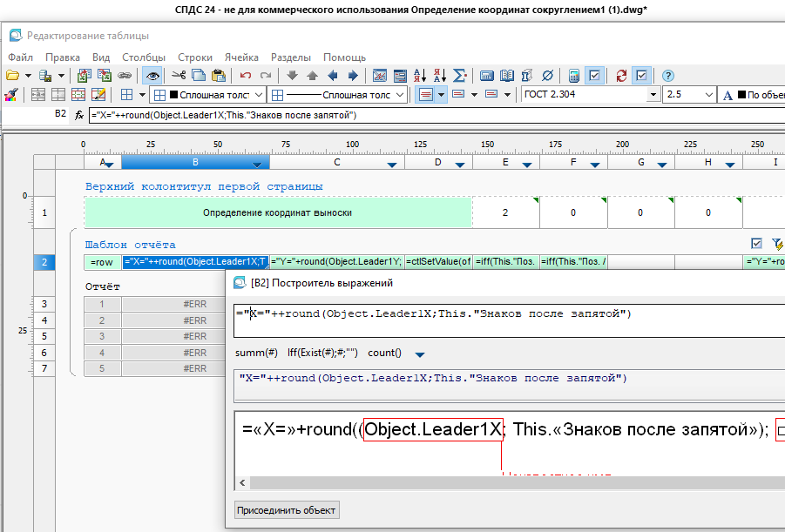Open the Ячейка menu
The width and height of the screenshot is (785, 532).
[241, 57]
